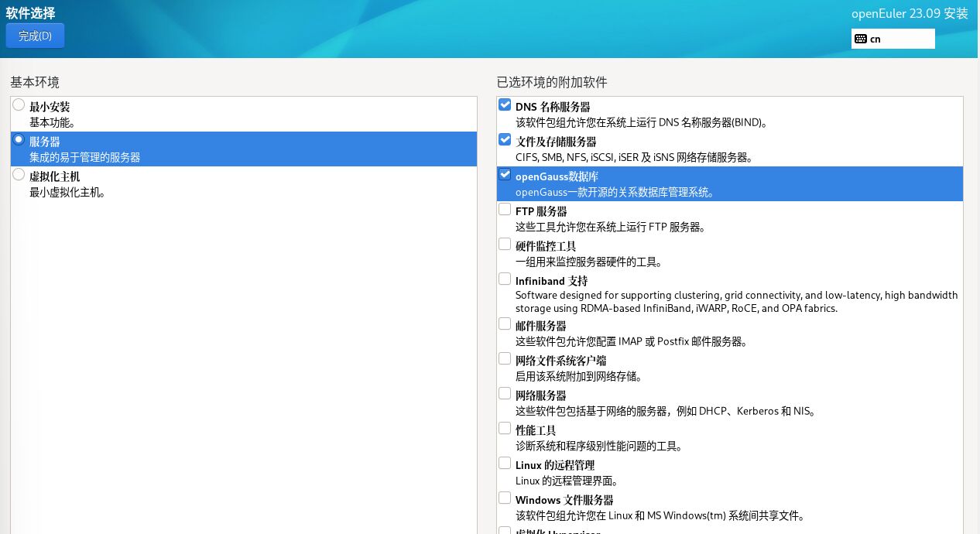Click 最小虚拟化主机。 description
Screen dimensions: 980x534
tap(68, 192)
